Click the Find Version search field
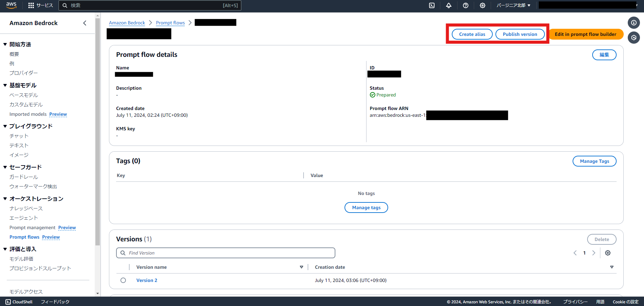Viewport: 644px width, 306px height. click(x=225, y=253)
